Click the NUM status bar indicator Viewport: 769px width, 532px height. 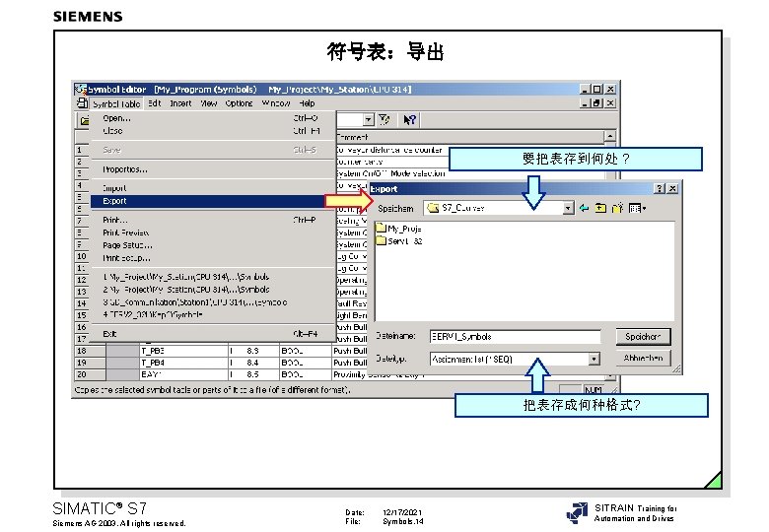(594, 390)
